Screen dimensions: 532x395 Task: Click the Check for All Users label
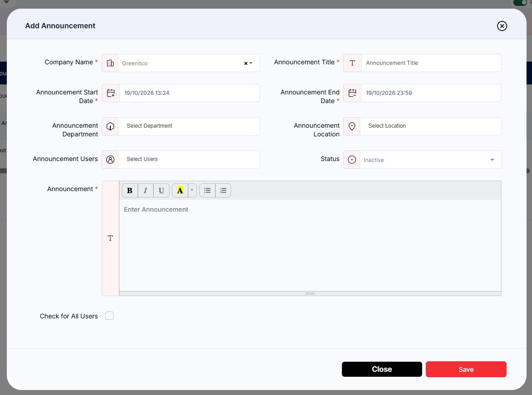click(69, 316)
